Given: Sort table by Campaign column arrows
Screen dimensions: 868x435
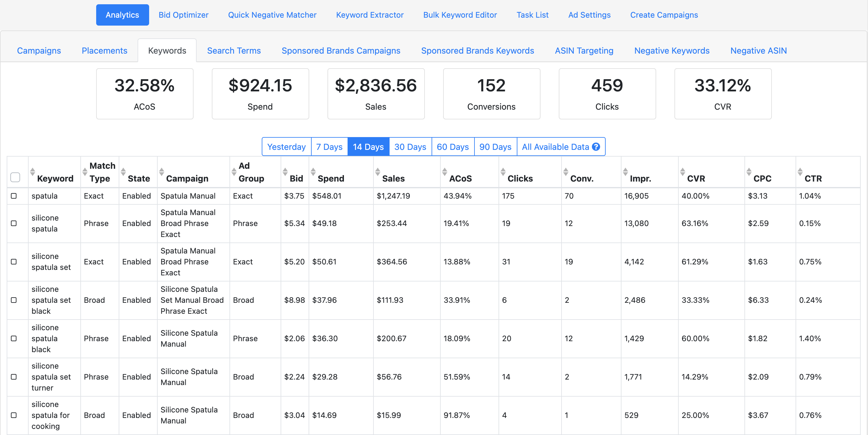Looking at the screenshot, I should [x=162, y=172].
